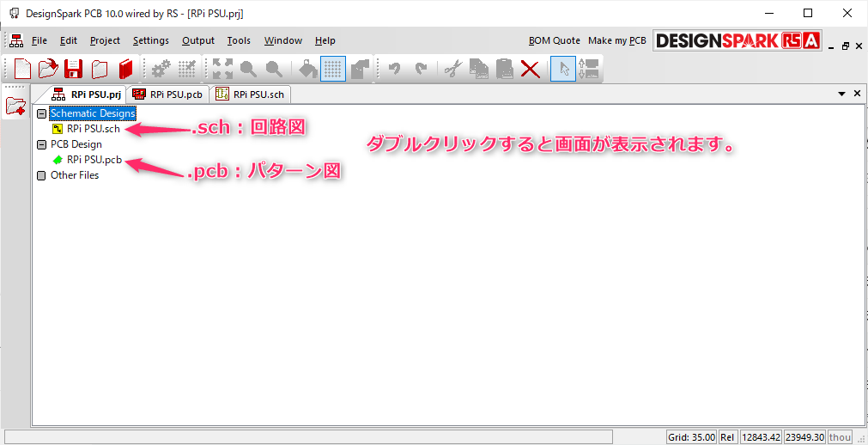Click the Zoom All arrows icon
Screen dimensions: 868x445
222,70
